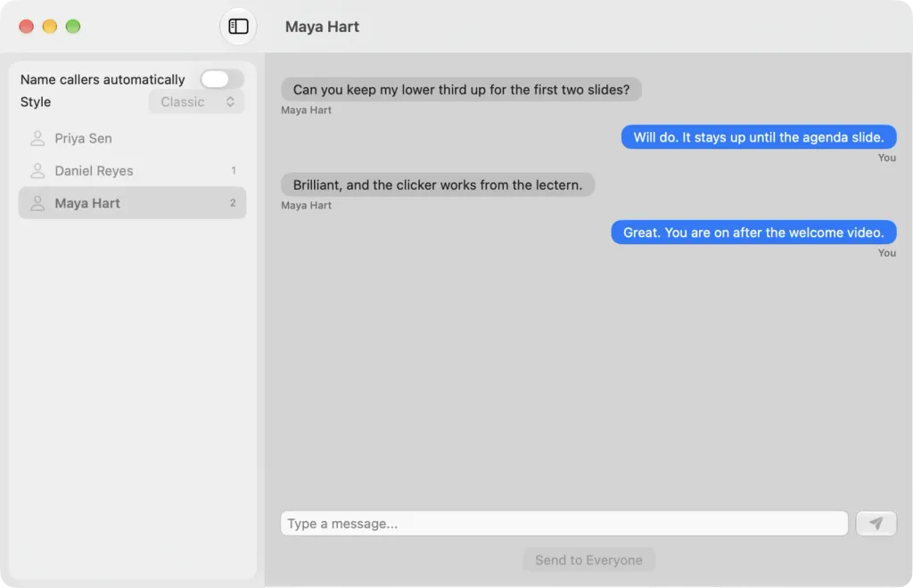Image resolution: width=913 pixels, height=588 pixels.
Task: Click the Send to Everyone button
Action: tap(588, 560)
